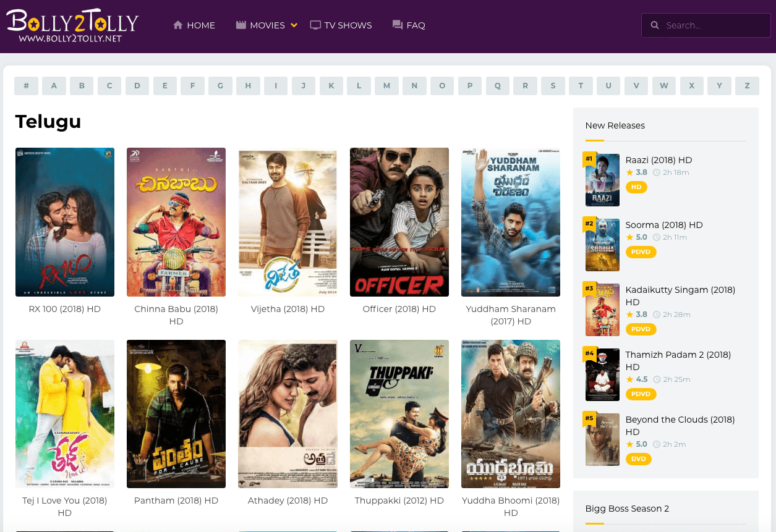Click the Officer (2018) HD title
Viewport: 776px width, 532px height.
pyautogui.click(x=399, y=309)
